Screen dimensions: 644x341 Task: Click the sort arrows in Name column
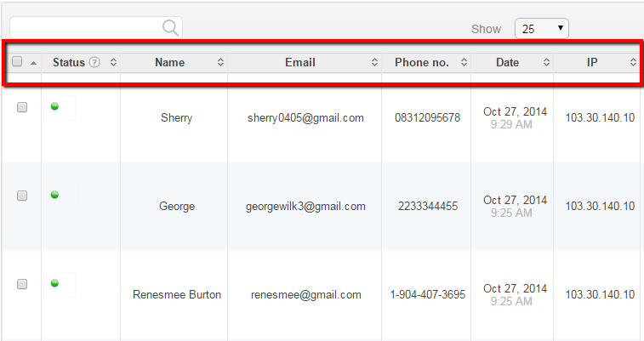pyautogui.click(x=220, y=63)
